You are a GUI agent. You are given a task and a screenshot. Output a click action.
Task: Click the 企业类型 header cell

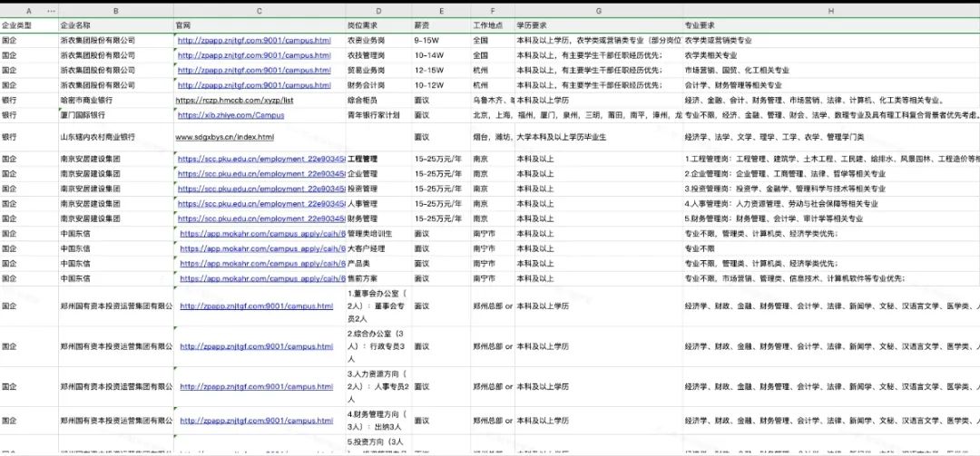pyautogui.click(x=29, y=25)
